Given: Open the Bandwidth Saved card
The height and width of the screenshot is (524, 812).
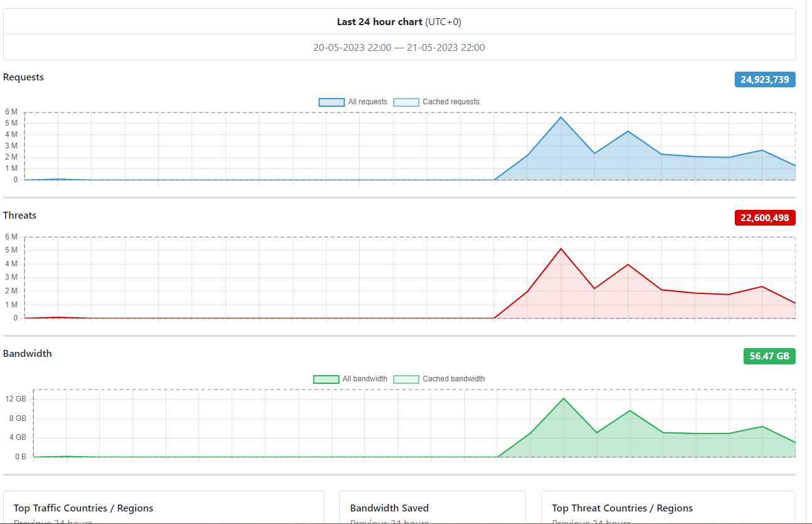Looking at the screenshot, I should pyautogui.click(x=433, y=508).
